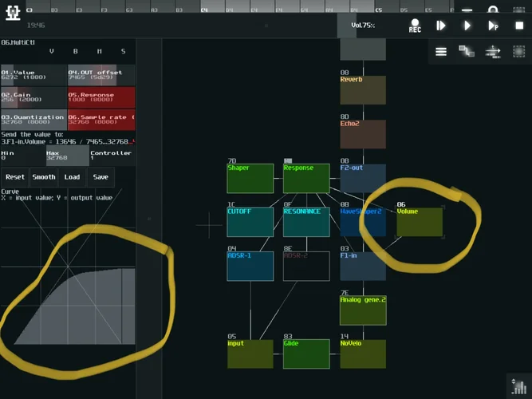Screen dimensions: 532x399
Task: Click the 03.Quantization controller bar
Action: 33,120
